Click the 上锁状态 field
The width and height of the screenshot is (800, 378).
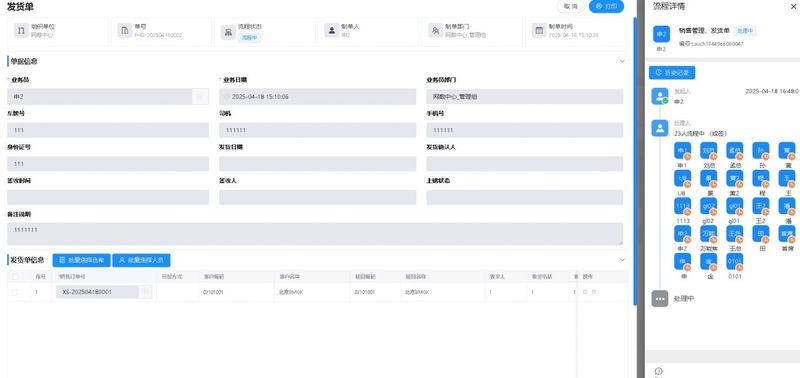[x=524, y=197]
